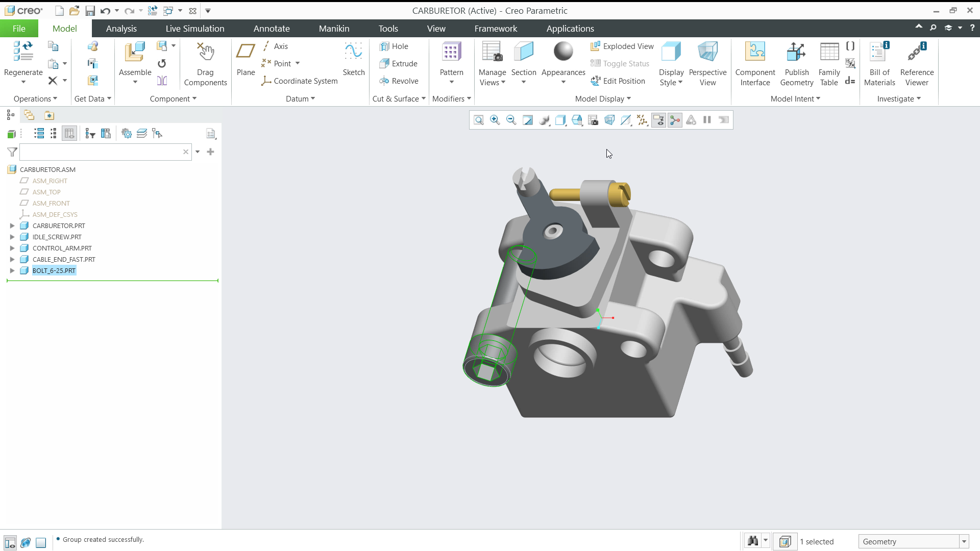Click the Axis button
The width and height of the screenshot is (980, 551).
(x=275, y=46)
